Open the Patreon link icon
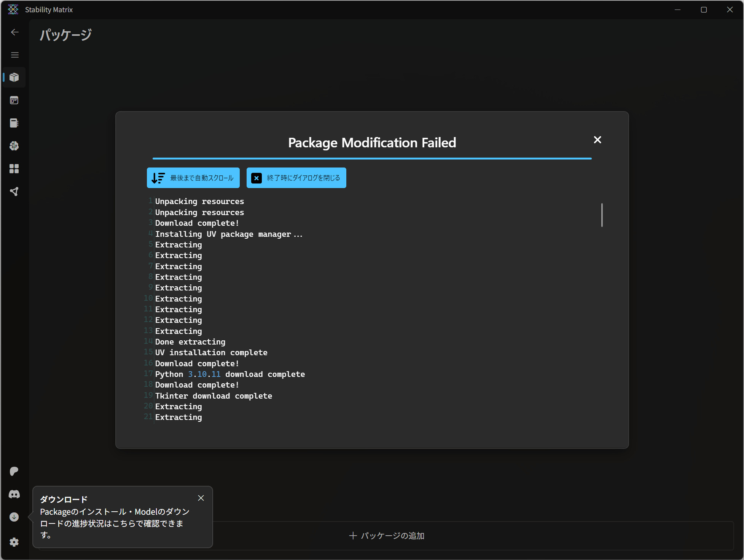The height and width of the screenshot is (560, 744). point(14,471)
